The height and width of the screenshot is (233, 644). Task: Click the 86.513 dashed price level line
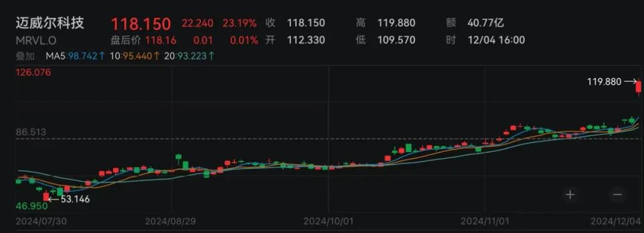[x=329, y=139]
